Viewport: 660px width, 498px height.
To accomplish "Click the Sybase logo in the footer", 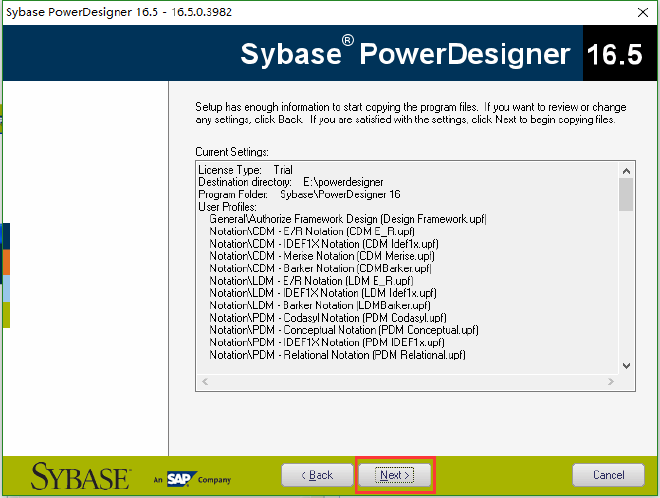I will (x=81, y=476).
